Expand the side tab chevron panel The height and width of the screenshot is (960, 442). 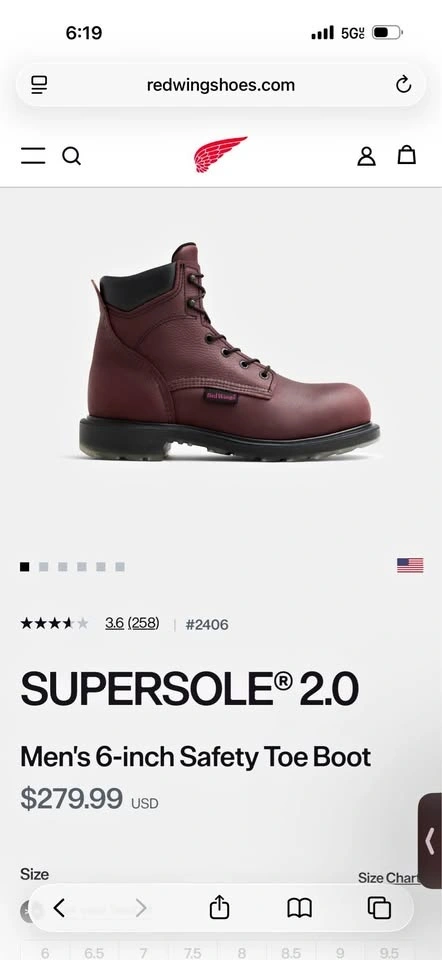click(x=430, y=841)
